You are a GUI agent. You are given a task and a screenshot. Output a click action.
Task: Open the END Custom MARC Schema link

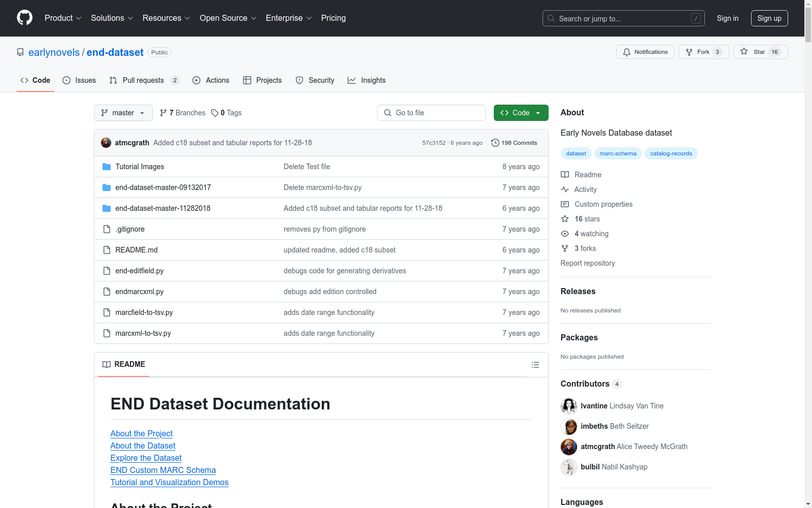[x=163, y=470]
